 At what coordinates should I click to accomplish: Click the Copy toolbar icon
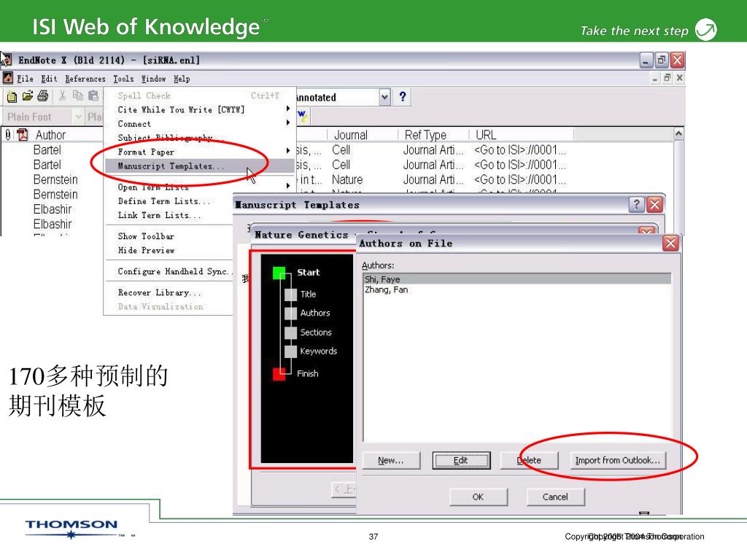[77, 96]
